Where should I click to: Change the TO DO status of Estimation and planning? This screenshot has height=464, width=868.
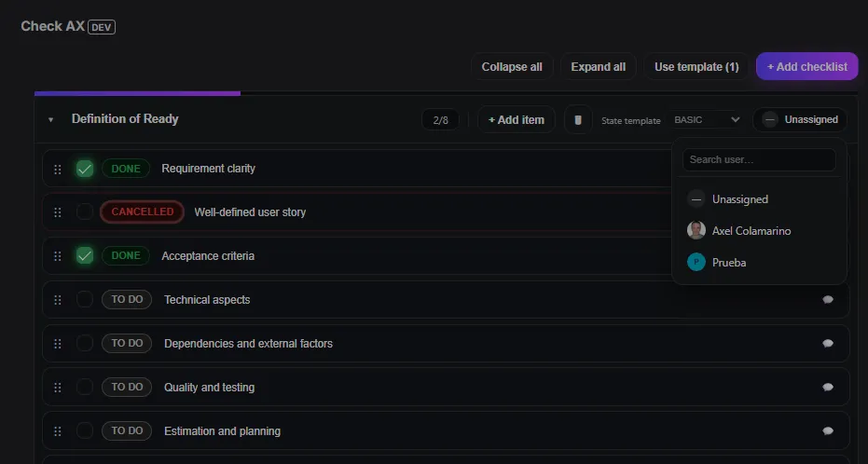tap(127, 430)
